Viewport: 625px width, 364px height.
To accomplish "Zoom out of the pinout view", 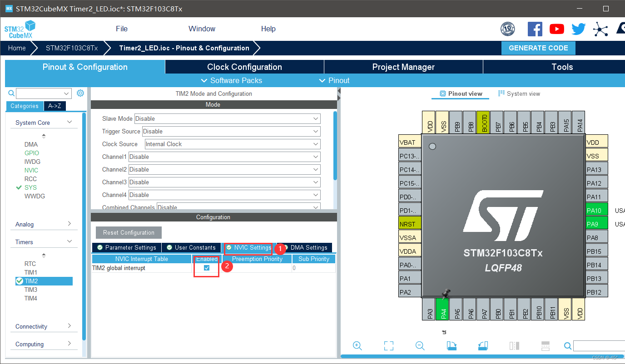I will [x=420, y=346].
